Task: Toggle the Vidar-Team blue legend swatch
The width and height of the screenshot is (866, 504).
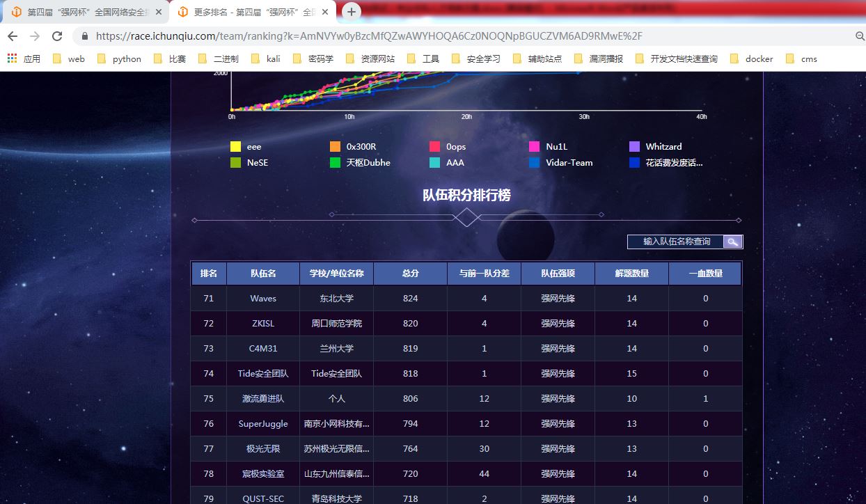Action: click(535, 163)
